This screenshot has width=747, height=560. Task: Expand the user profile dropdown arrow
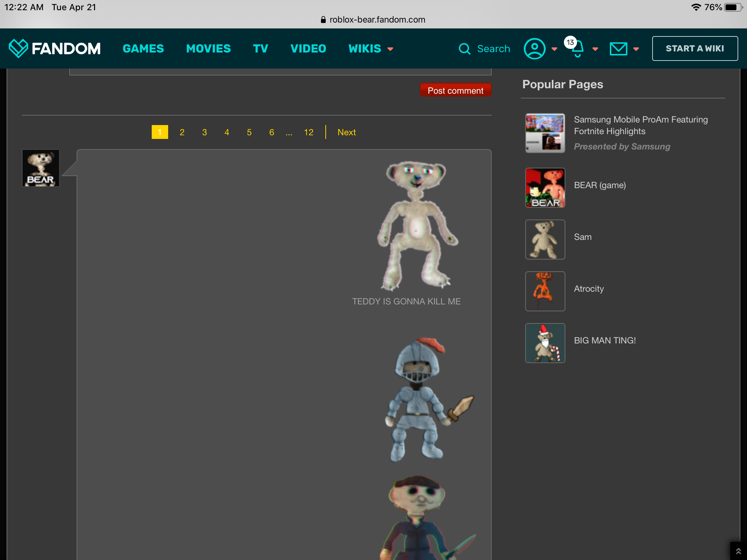click(x=553, y=48)
